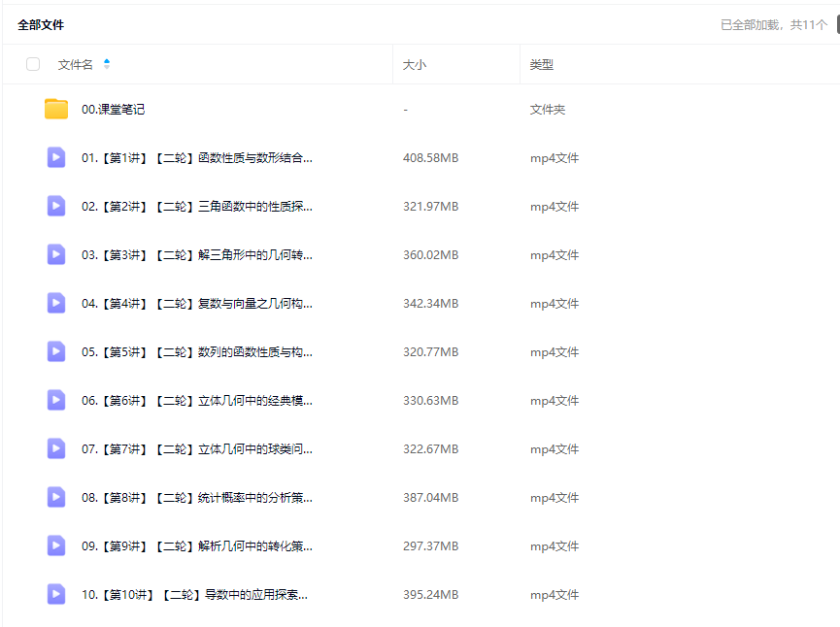Click the video icon for 09.【第9讲】

56,545
